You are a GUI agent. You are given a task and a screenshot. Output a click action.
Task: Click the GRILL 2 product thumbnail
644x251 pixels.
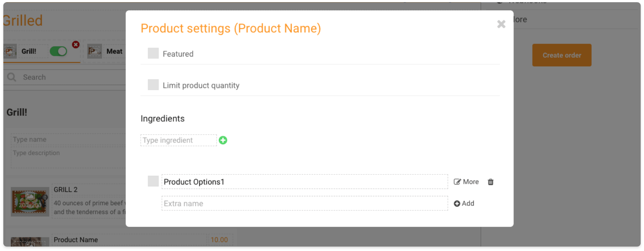[x=30, y=201]
